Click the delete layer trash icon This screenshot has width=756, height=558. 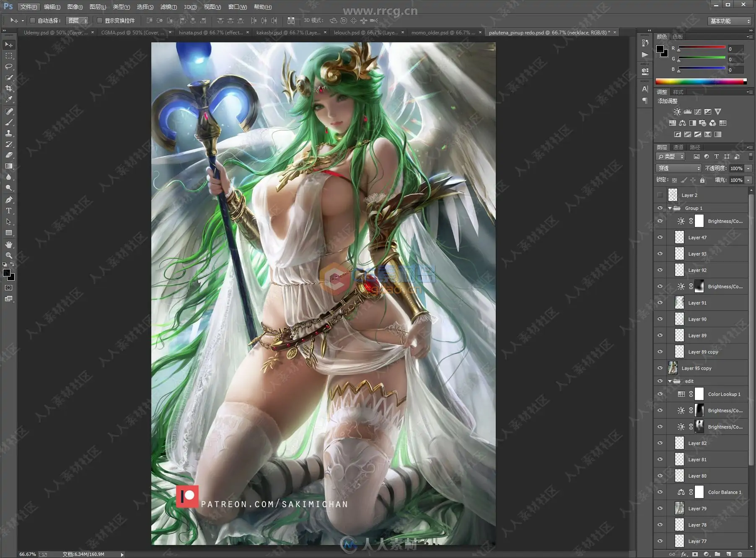coord(740,554)
